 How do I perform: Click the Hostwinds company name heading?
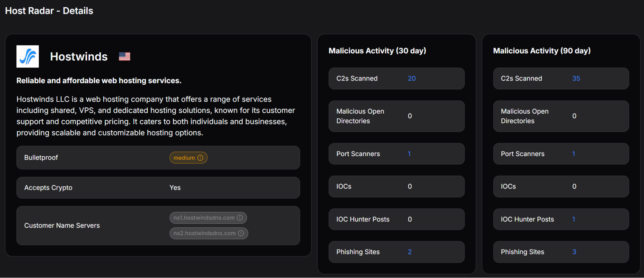pyautogui.click(x=79, y=57)
